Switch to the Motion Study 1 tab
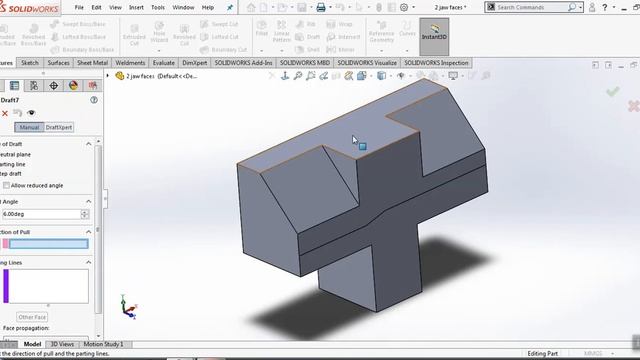640x360 pixels. (x=103, y=344)
